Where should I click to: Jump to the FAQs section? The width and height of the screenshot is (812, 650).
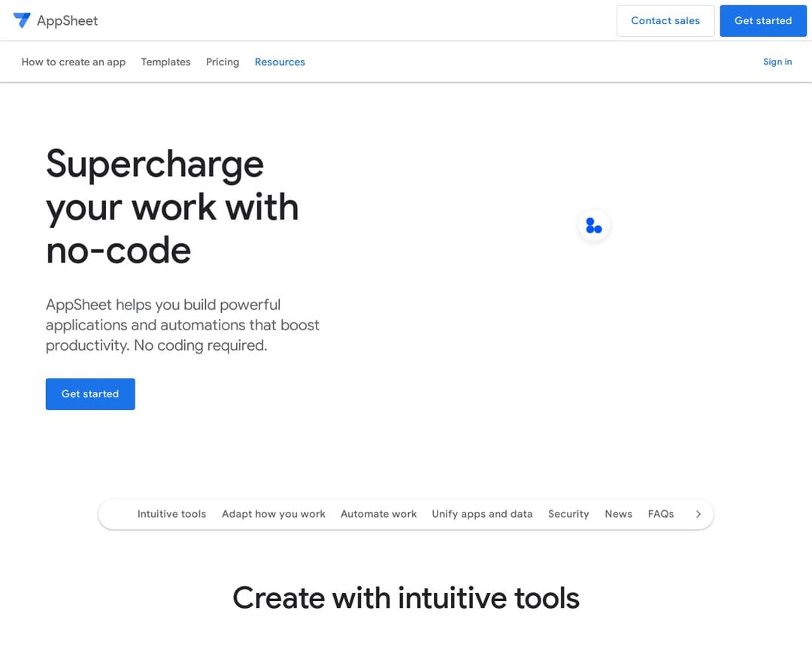(661, 514)
